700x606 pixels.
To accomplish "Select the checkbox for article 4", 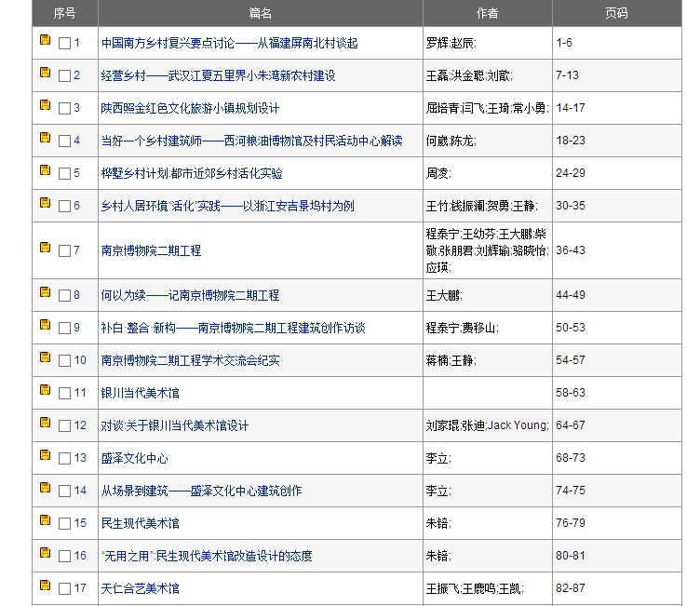I will [65, 141].
